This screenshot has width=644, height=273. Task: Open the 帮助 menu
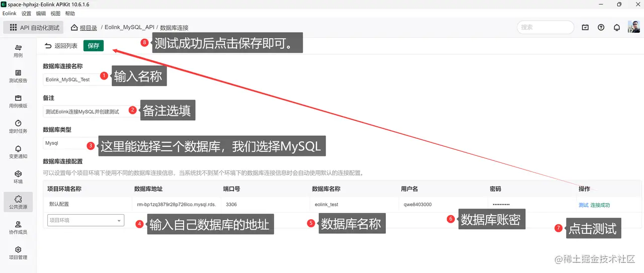click(x=70, y=14)
